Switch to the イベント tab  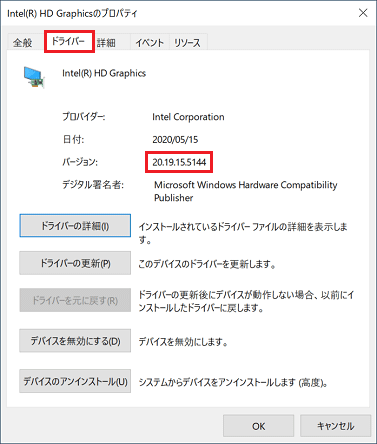pyautogui.click(x=150, y=43)
